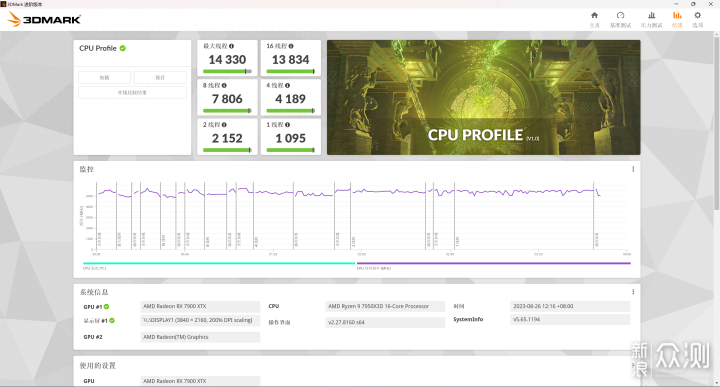Click the 3DMark logo
This screenshot has height=387, width=720.
click(x=44, y=19)
